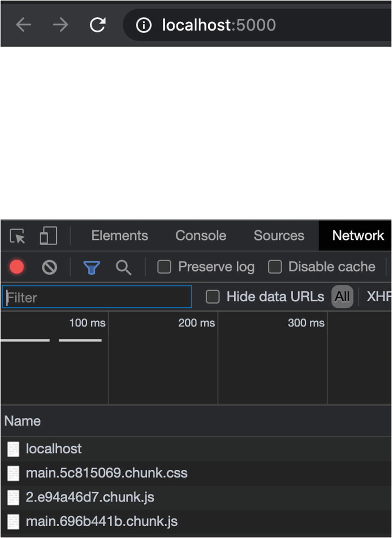The image size is (392, 538).
Task: Clear the network log
Action: tap(49, 267)
